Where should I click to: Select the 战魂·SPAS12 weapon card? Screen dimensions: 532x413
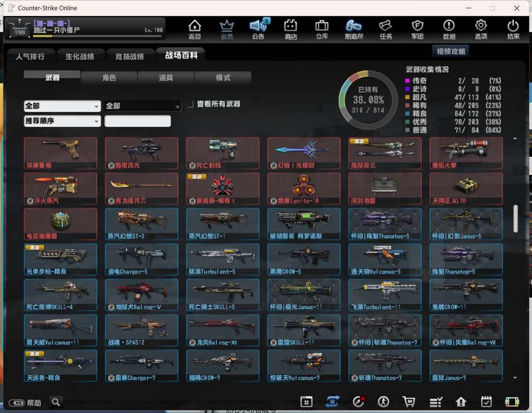point(141,330)
